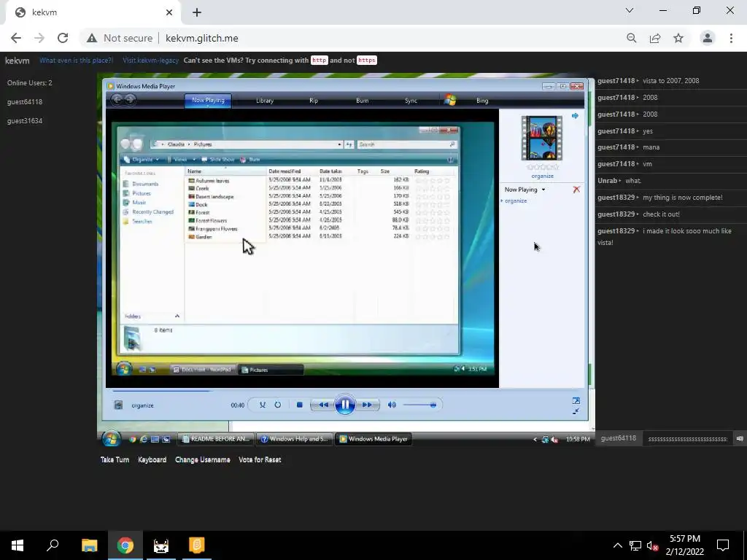Open the Now Playing list dropdown

tap(525, 190)
